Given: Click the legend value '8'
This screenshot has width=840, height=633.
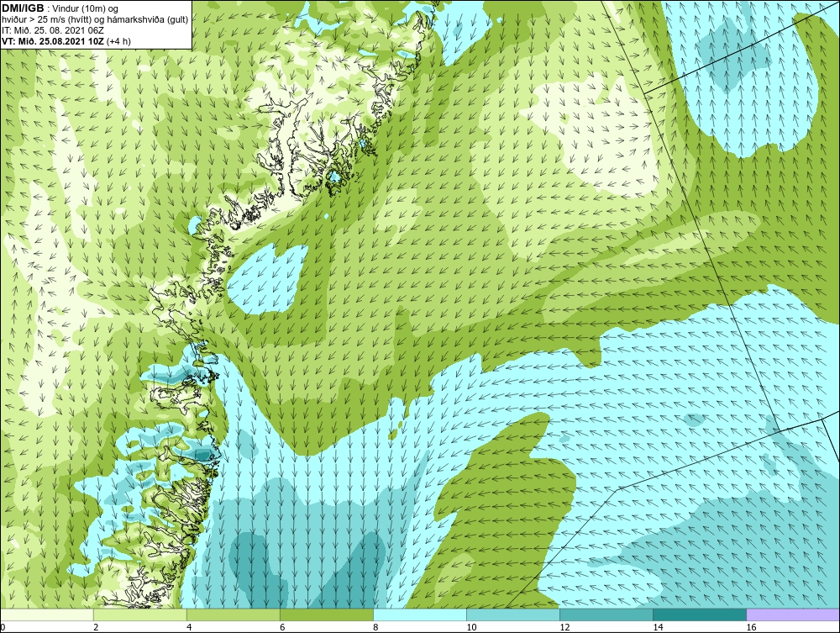Looking at the screenshot, I should (x=375, y=627).
